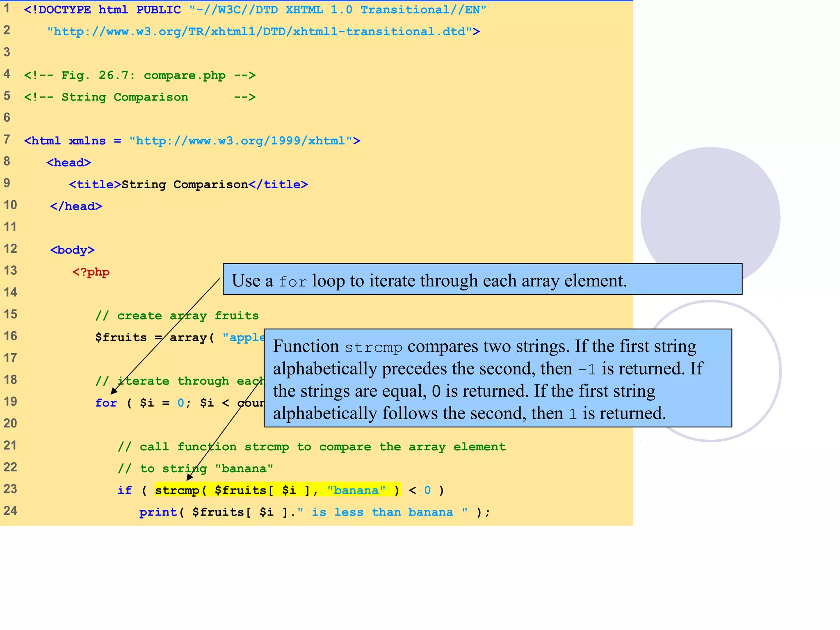840x630 pixels.
Task: Click the '< 0 )' comparison on line 23
Action: (x=427, y=491)
